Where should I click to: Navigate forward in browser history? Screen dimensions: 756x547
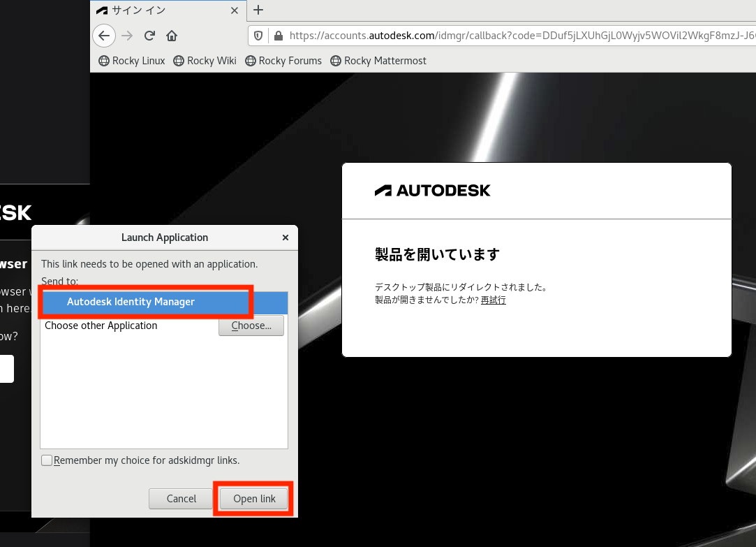click(x=126, y=36)
